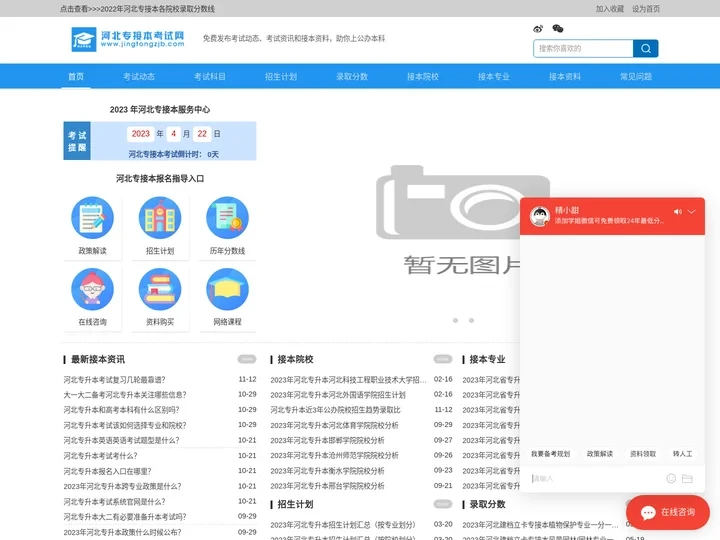Screen dimensions: 720x540
Task: Open 2023年河北专升本河北体育学院院校分析 link
Action: (x=334, y=425)
